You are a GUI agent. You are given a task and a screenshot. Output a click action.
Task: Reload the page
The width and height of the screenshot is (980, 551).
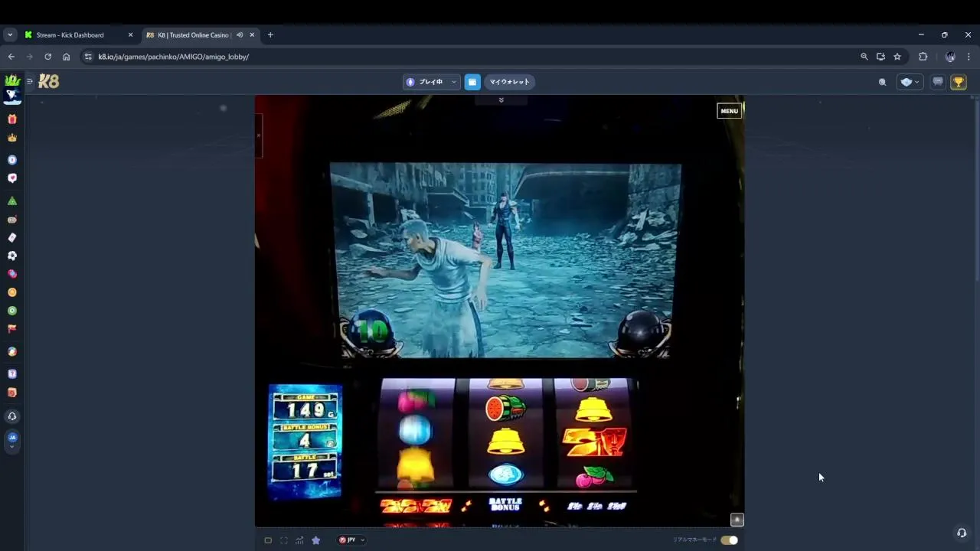[47, 57]
